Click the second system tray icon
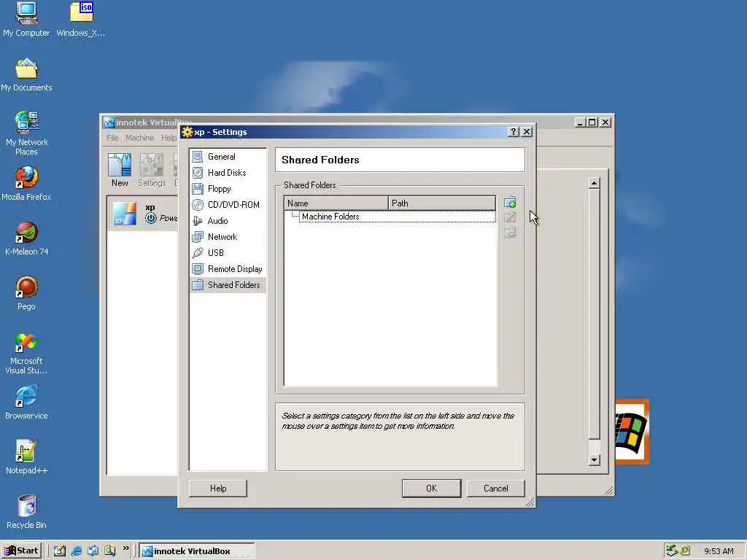This screenshot has height=560, width=747. click(x=684, y=551)
